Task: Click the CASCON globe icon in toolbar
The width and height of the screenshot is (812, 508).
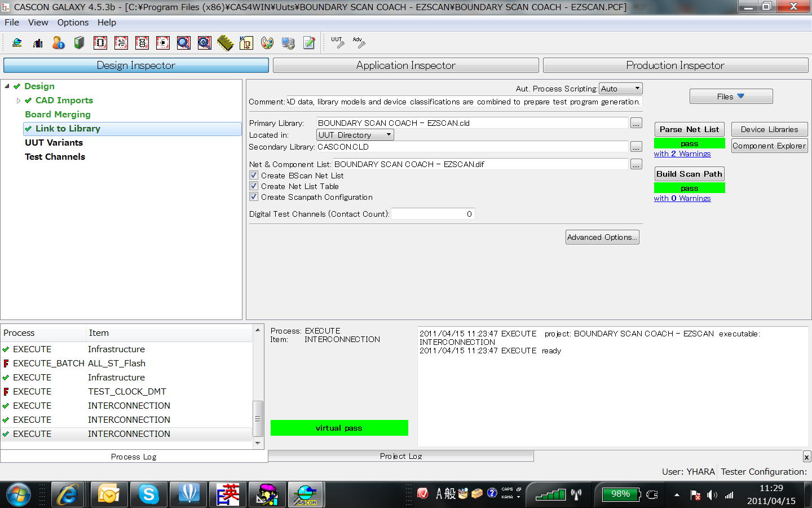Action: [17, 43]
